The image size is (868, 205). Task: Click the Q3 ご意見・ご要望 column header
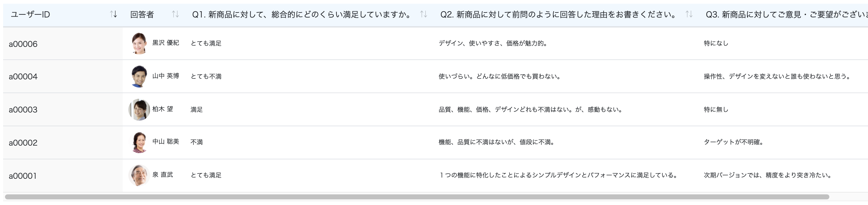coord(787,14)
